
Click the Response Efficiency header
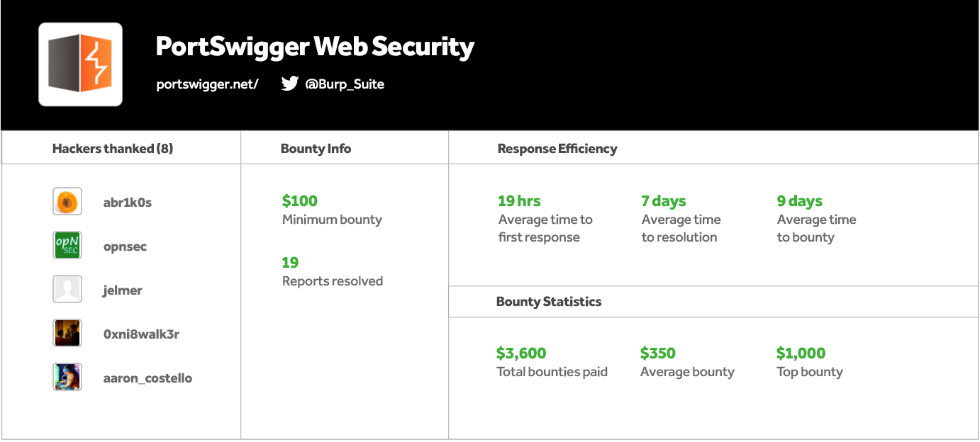click(557, 149)
